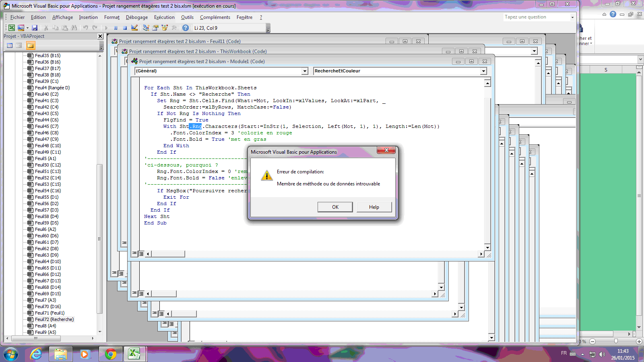This screenshot has height=362, width=644.
Task: Click the Paste clipboard icon
Action: [x=65, y=28]
